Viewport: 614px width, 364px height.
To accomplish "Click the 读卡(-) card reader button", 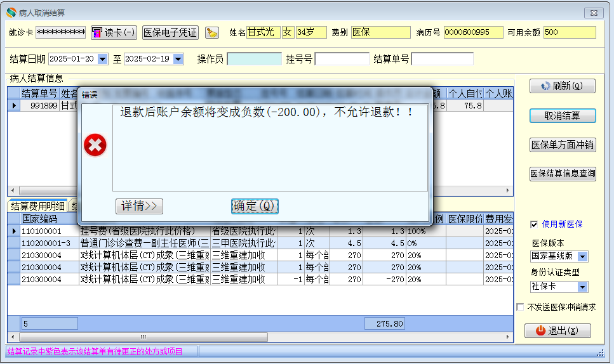I will click(x=114, y=32).
